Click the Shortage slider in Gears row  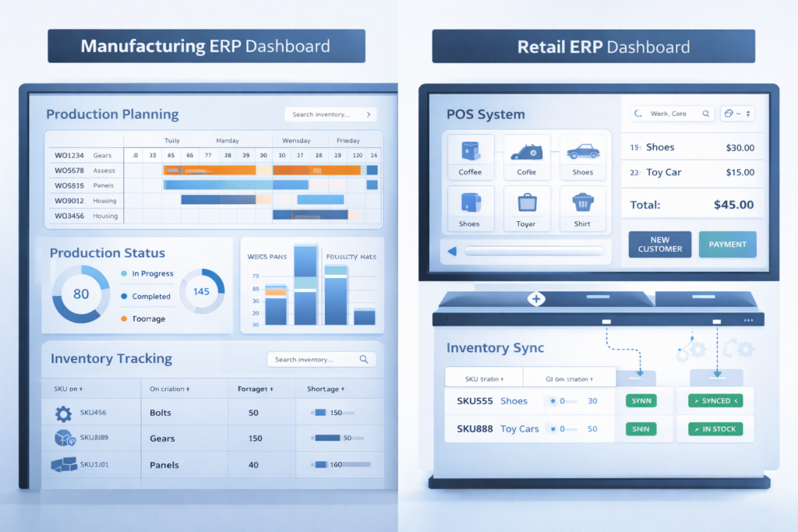[326, 439]
